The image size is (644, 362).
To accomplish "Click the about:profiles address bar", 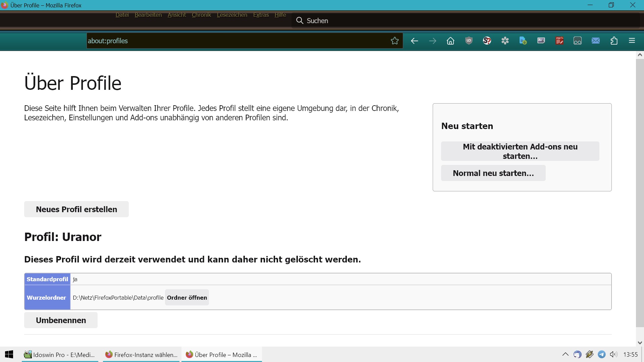I will click(x=235, y=41).
